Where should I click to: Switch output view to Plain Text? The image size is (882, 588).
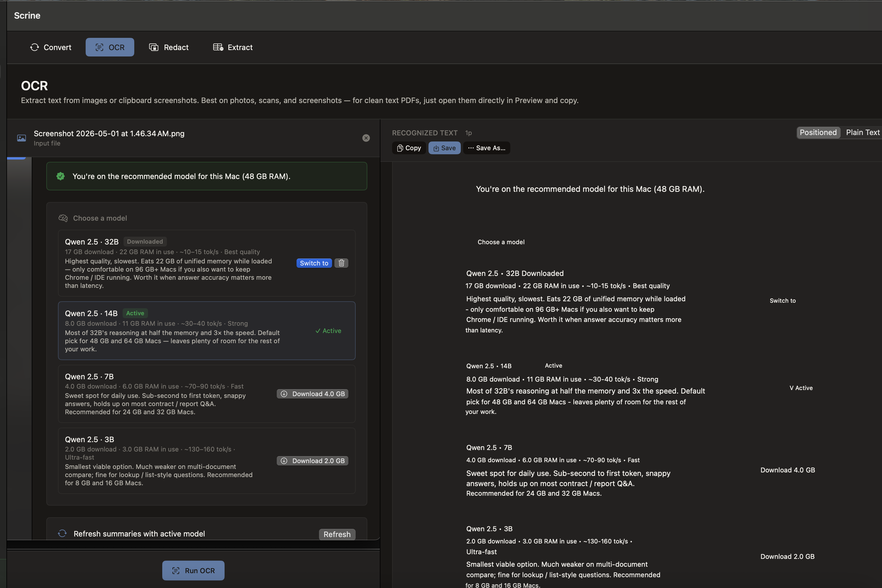click(862, 132)
